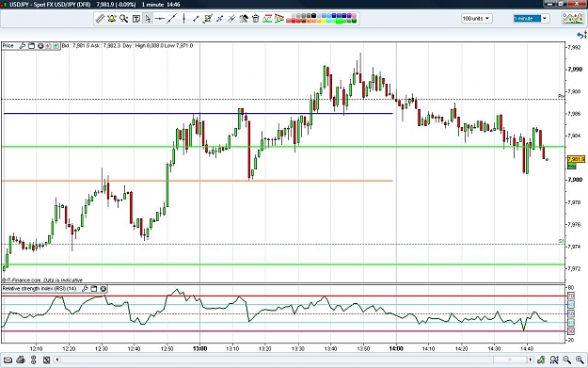588x368 pixels.
Task: Click the scrollbar right arrow
Action: pyautogui.click(x=530, y=360)
